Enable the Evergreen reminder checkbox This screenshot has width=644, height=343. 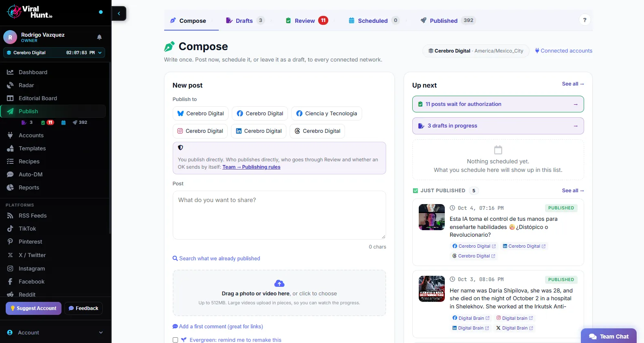pos(175,340)
